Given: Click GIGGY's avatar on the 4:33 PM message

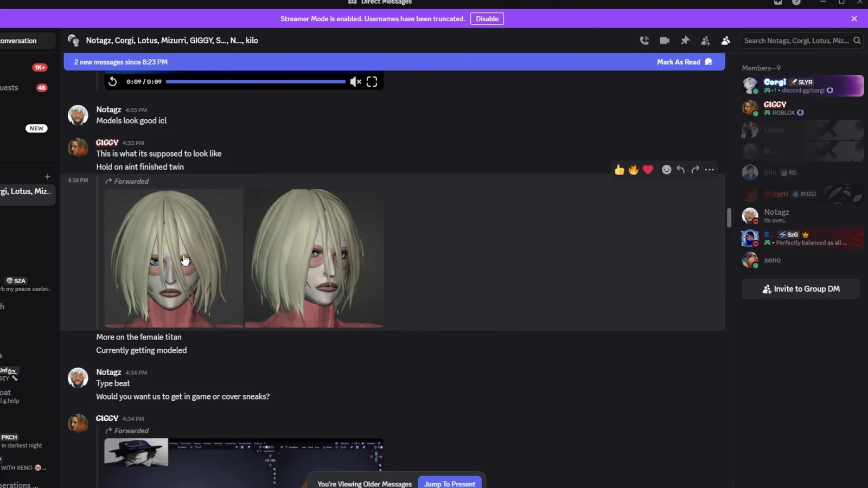Looking at the screenshot, I should tap(78, 147).
